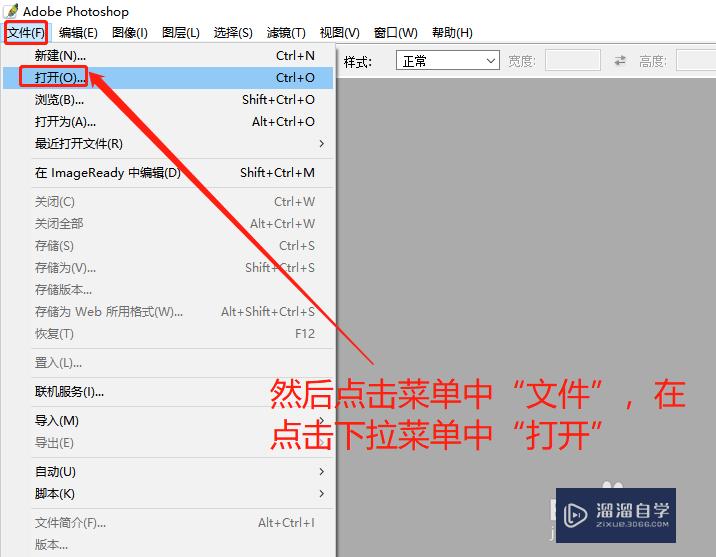The width and height of the screenshot is (716, 557).
Task: Click the swap width and height arrows icon
Action: coord(620,60)
